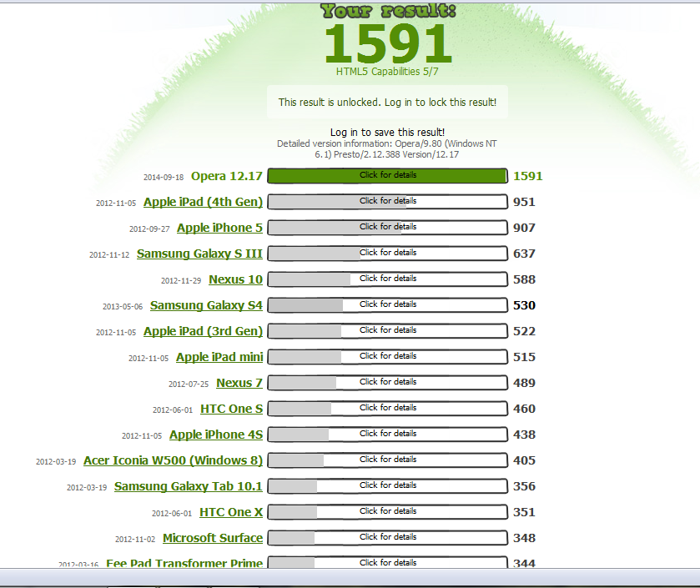
Task: Click the 2012-03-19 date for Galaxy Tab 10.1
Action: pyautogui.click(x=87, y=488)
